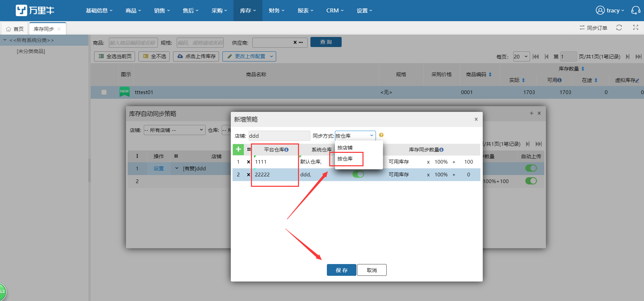Open the 财务 top menu
644x301 pixels.
tap(276, 10)
